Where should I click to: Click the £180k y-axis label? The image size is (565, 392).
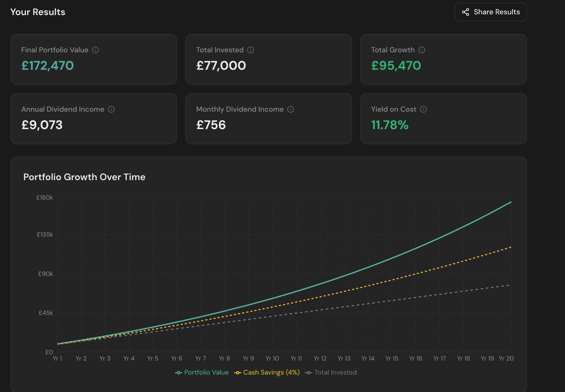(45, 198)
